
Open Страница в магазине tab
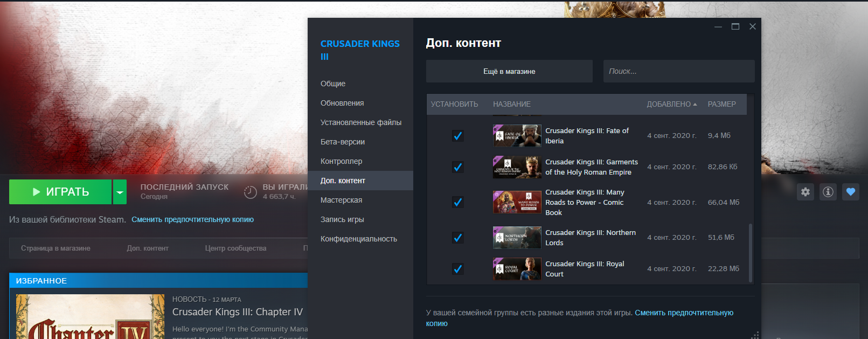click(x=55, y=248)
